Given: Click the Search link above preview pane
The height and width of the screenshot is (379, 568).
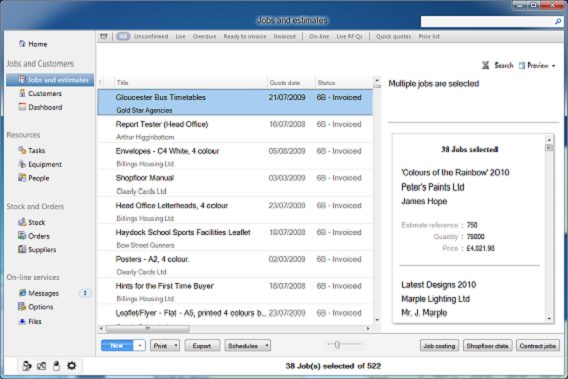Looking at the screenshot, I should pyautogui.click(x=504, y=66).
